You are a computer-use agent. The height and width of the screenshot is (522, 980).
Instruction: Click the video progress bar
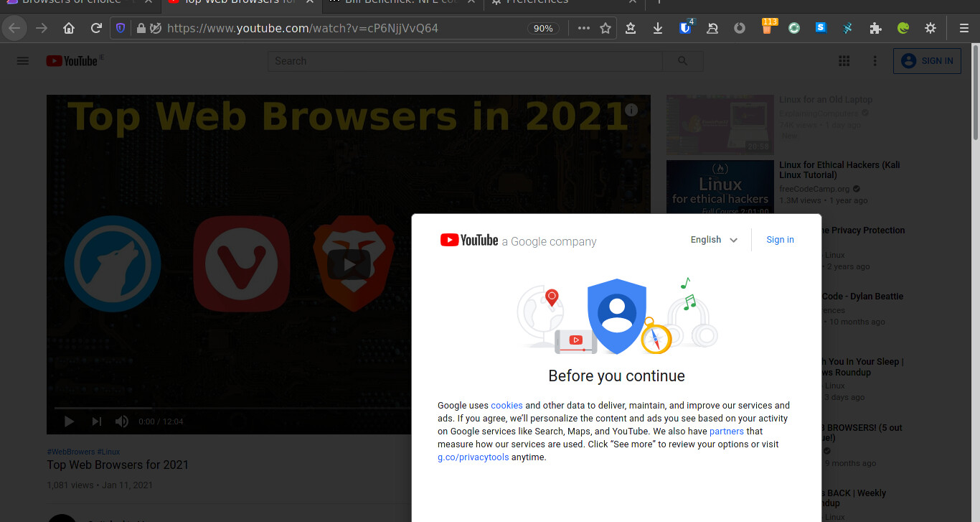(x=349, y=408)
